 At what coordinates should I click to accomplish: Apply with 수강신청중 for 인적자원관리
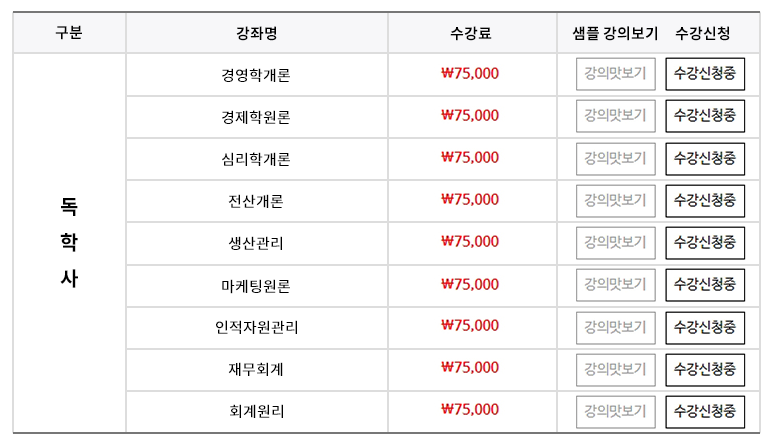coord(705,328)
